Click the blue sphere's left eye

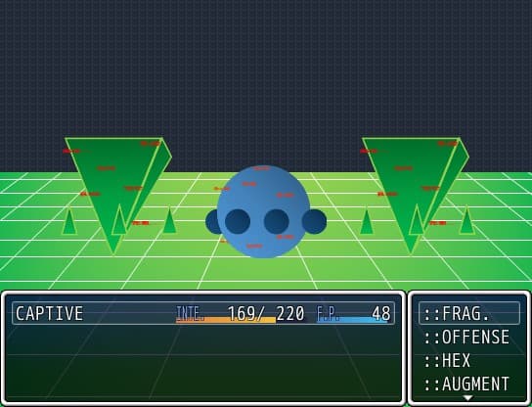coord(238,222)
